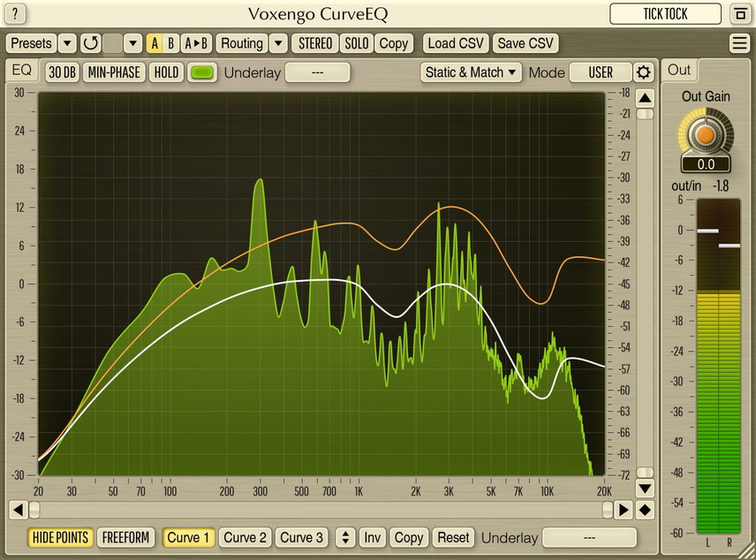The image size is (756, 560).
Task: Open the Static & Match dropdown
Action: pos(472,72)
